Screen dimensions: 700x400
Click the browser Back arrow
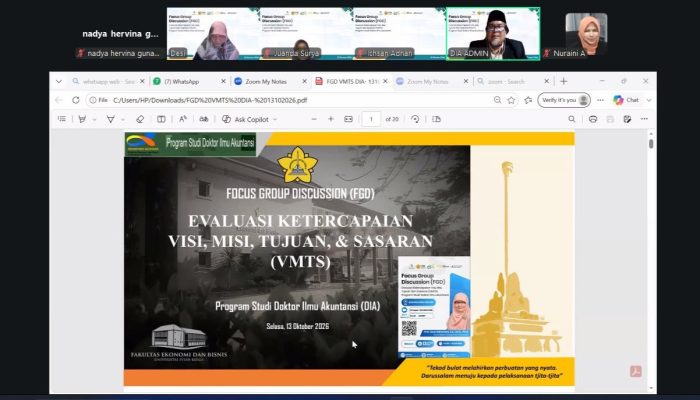pos(58,100)
